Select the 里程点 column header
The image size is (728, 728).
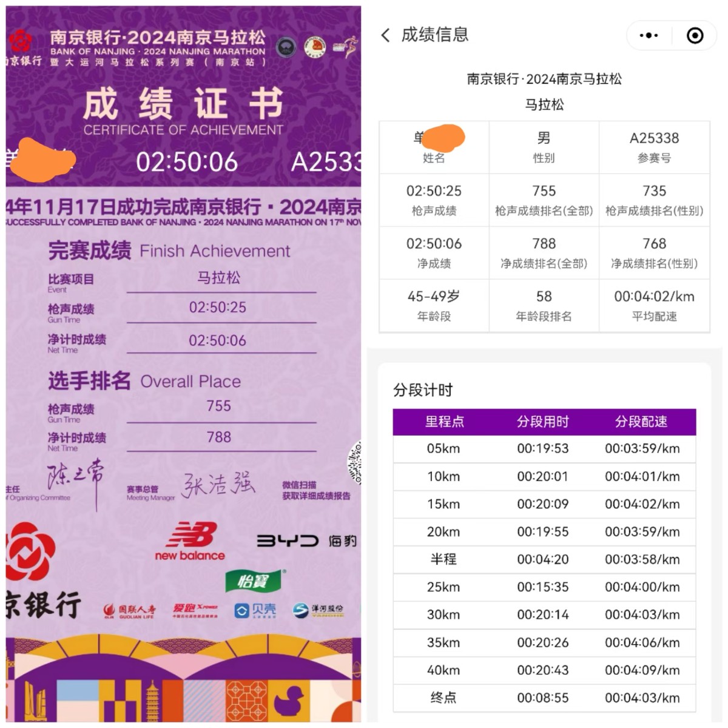click(x=444, y=422)
